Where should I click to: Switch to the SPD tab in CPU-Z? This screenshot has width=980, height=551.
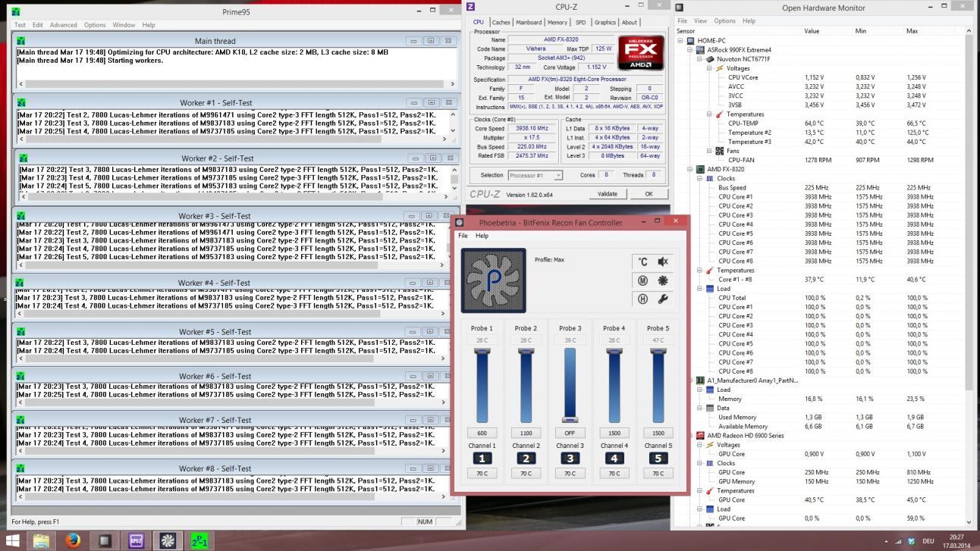tap(580, 22)
